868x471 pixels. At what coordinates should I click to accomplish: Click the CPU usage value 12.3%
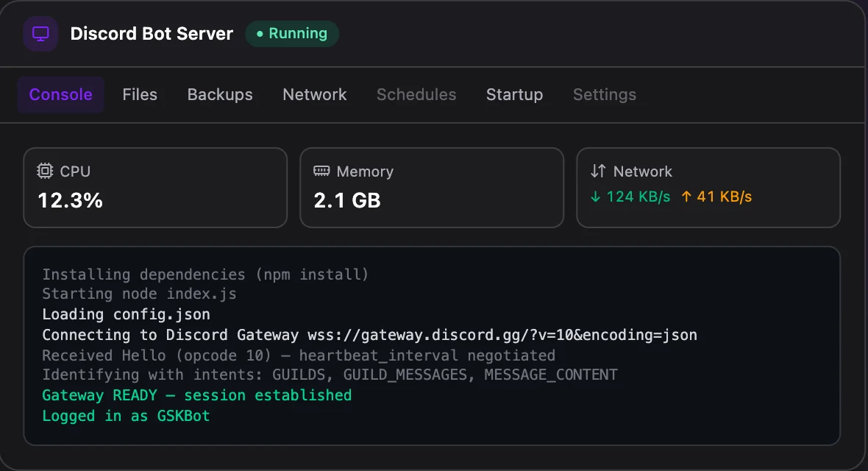pyautogui.click(x=71, y=201)
